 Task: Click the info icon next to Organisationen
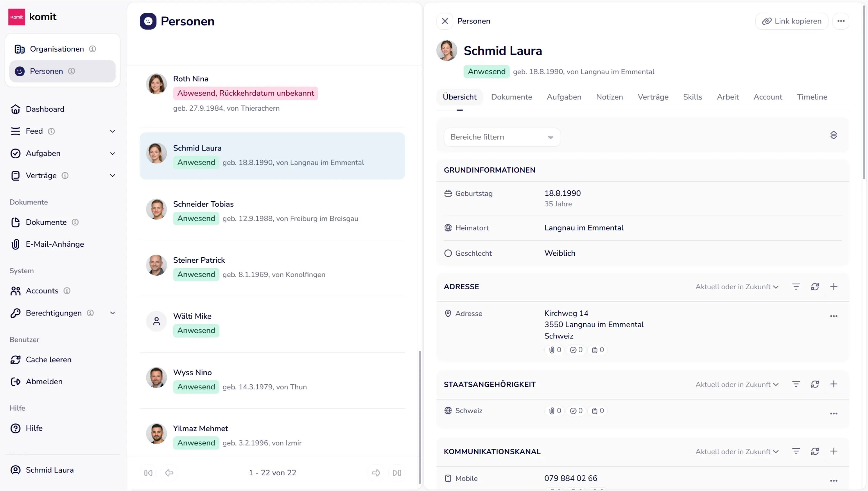92,49
